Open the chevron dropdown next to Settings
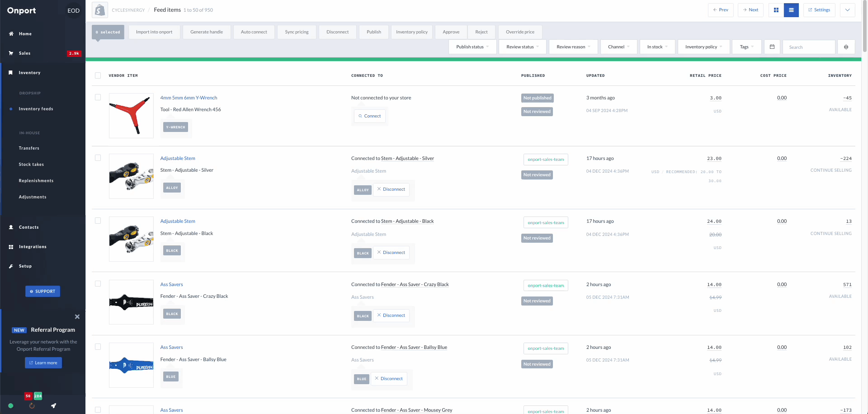 (x=847, y=10)
